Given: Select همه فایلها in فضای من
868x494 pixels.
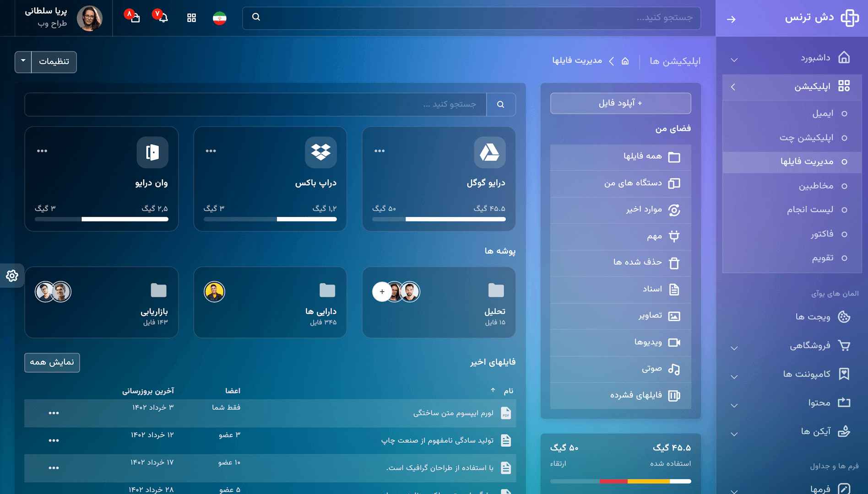Looking at the screenshot, I should pos(621,157).
